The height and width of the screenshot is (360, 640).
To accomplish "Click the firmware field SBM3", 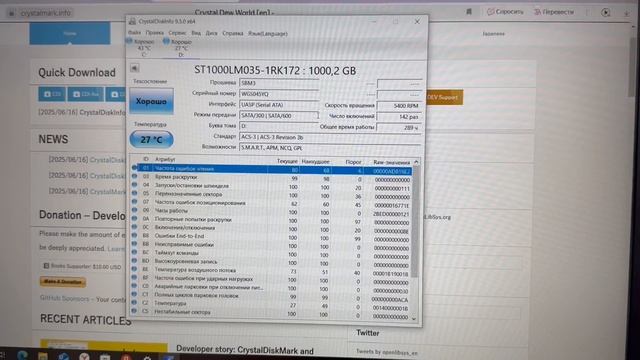I will click(x=279, y=83).
